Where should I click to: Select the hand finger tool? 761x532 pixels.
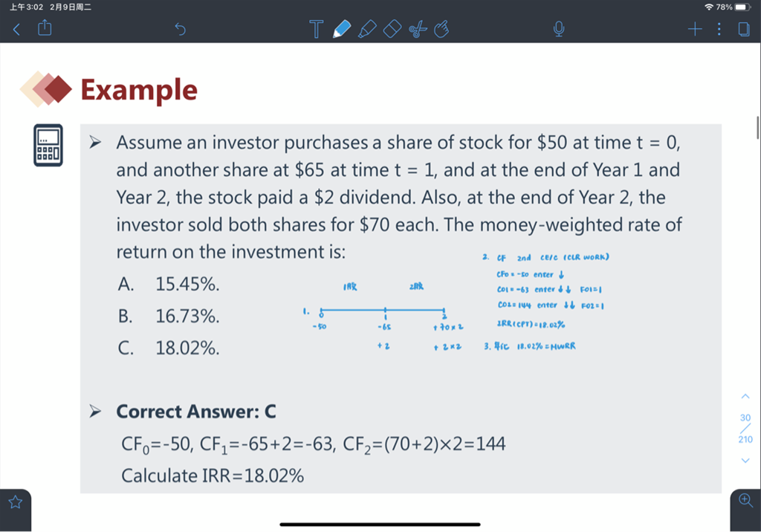[441, 29]
